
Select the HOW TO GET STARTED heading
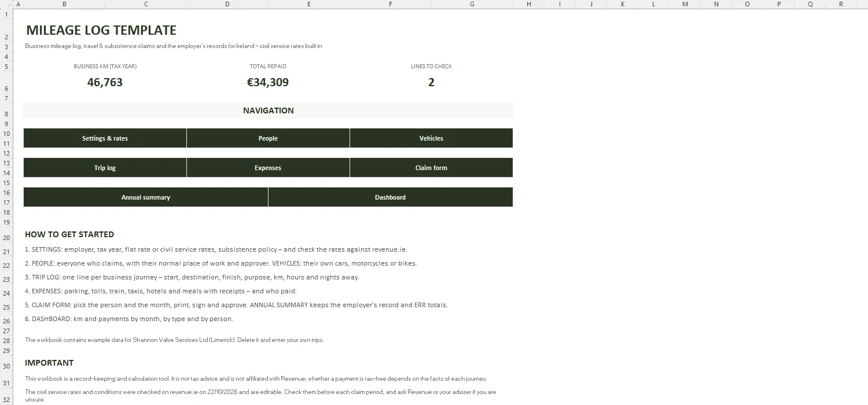69,234
